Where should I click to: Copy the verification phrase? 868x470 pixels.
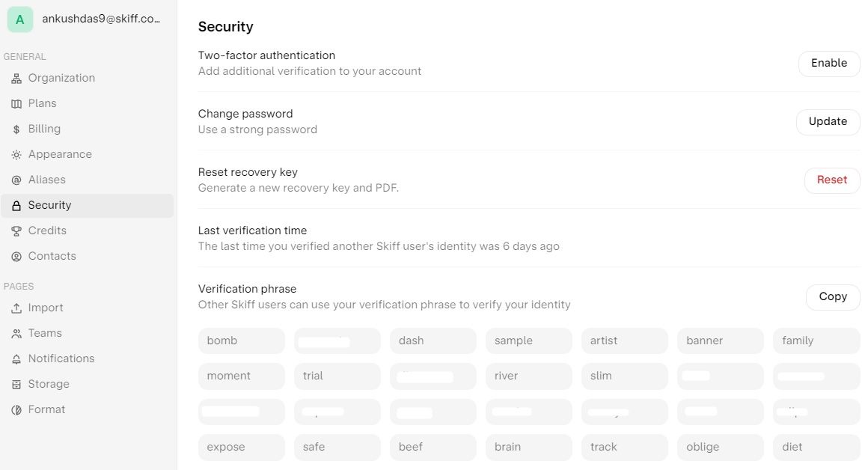click(832, 296)
